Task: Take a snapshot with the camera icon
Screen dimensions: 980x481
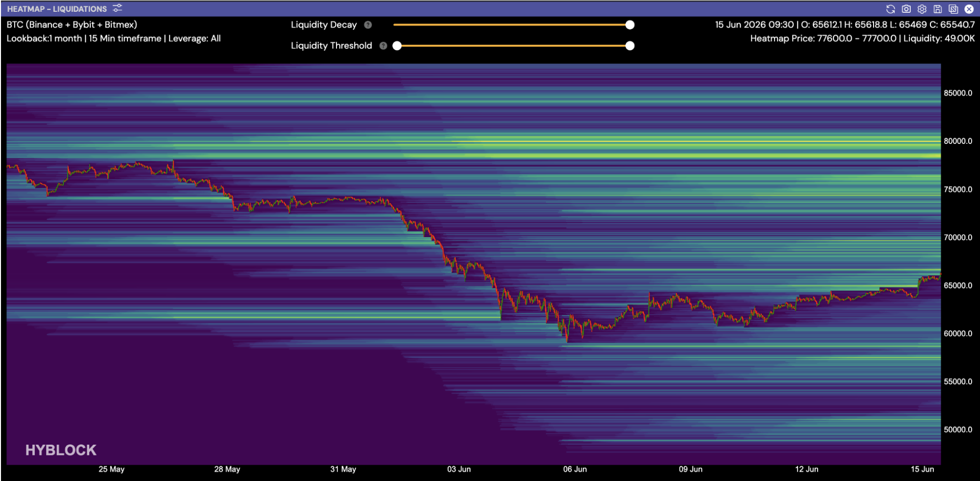Action: (906, 9)
